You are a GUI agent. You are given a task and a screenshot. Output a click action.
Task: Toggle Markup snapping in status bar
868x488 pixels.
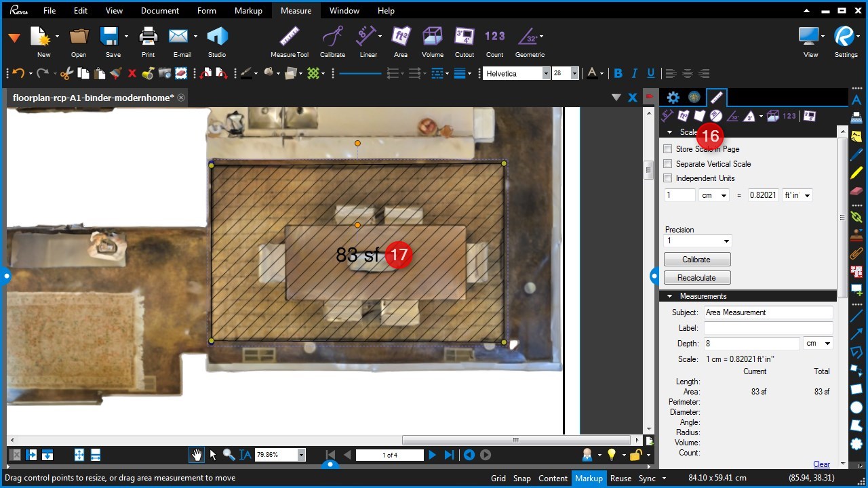coord(589,478)
